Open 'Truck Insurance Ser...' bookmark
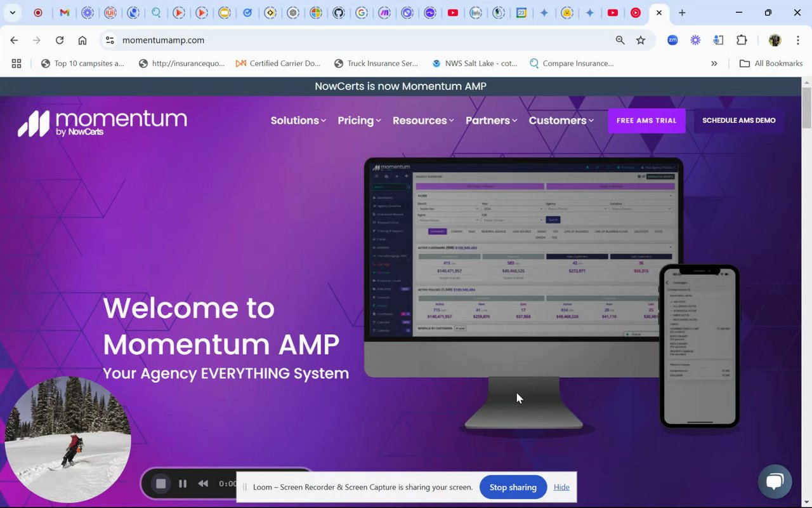The height and width of the screenshot is (508, 812). pos(376,63)
